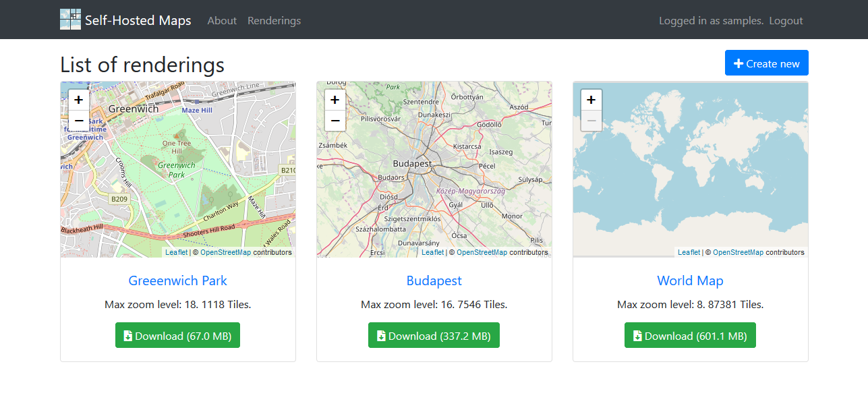This screenshot has width=868, height=416.
Task: Open the World Map rendering
Action: 690,280
